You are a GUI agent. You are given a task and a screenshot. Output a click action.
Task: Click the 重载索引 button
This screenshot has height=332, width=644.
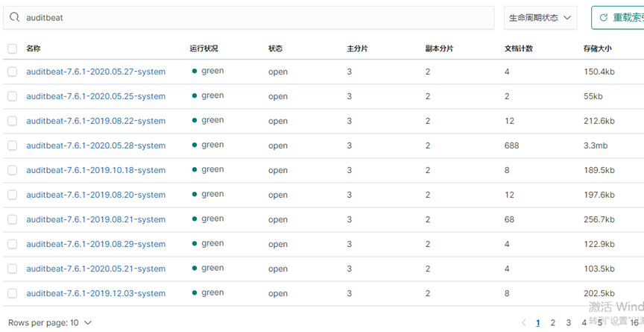coord(618,18)
